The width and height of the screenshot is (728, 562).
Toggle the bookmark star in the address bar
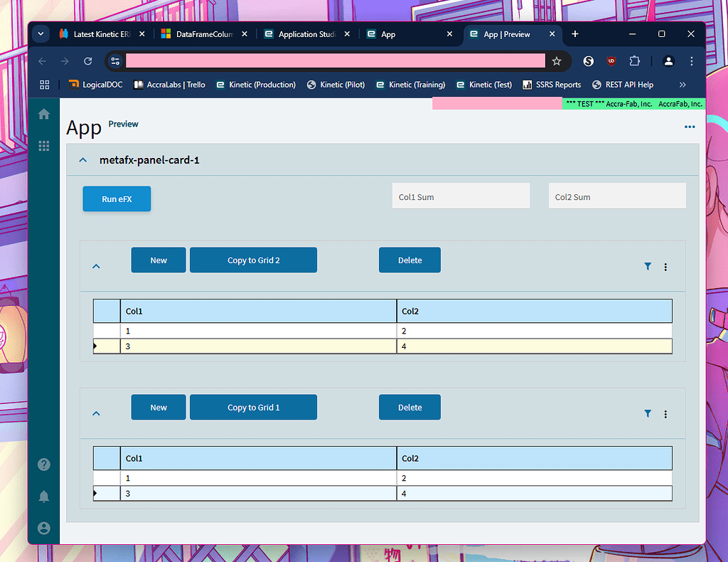(x=557, y=61)
